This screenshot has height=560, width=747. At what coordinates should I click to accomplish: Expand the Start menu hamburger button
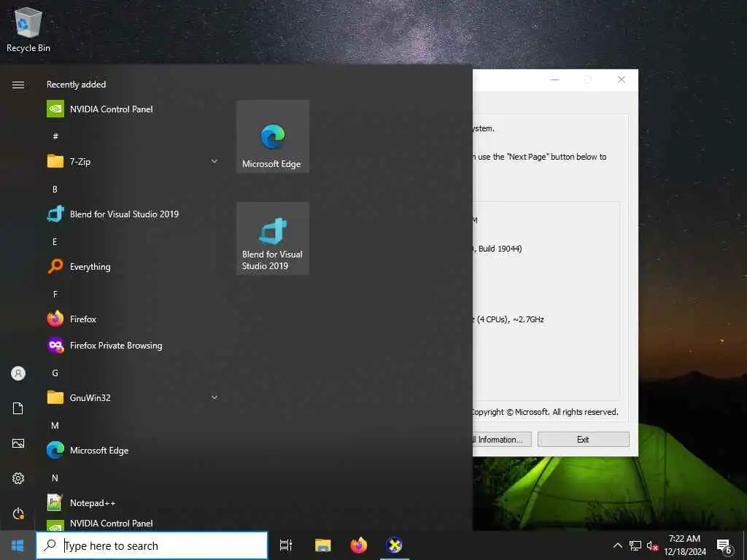(x=18, y=85)
